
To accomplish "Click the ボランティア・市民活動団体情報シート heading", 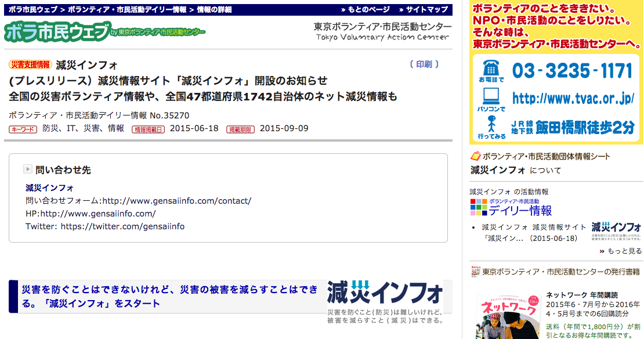I will point(547,157).
